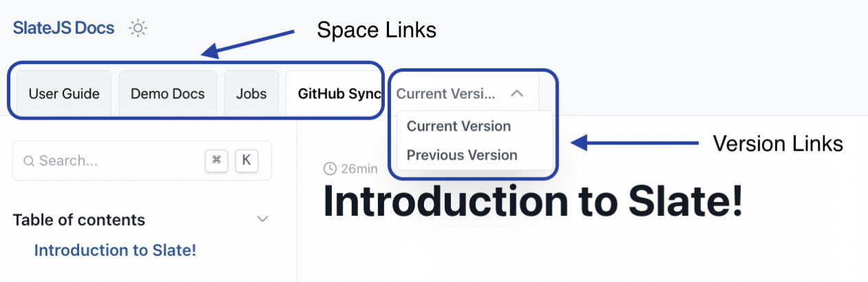Select the Jobs space tab
The image size is (868, 282).
(x=251, y=94)
